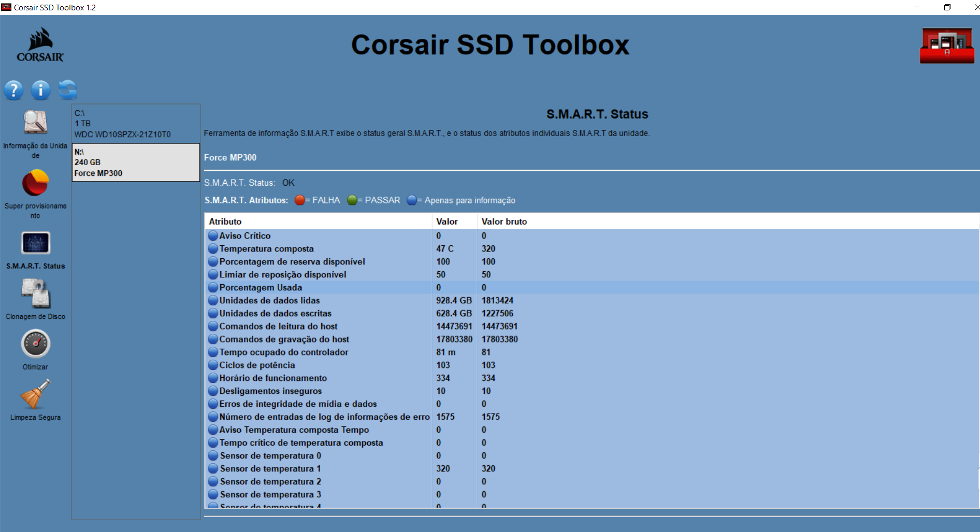
Task: Click the Desligamentos inseguros status dot
Action: (x=213, y=391)
